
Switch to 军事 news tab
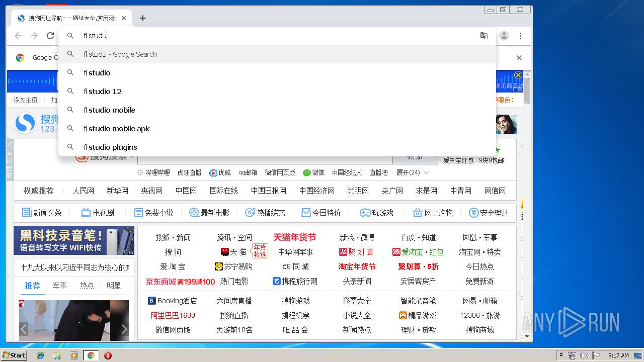coord(59,286)
